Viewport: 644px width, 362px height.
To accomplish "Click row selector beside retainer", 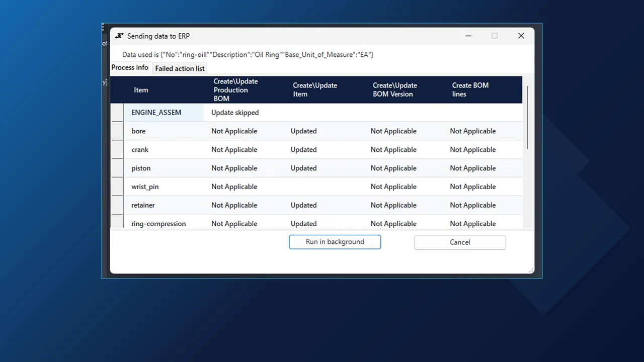I will coord(117,205).
